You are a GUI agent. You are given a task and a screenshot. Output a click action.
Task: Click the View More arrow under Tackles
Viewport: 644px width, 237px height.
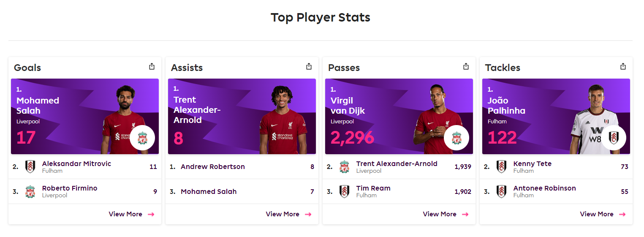pyautogui.click(x=622, y=214)
